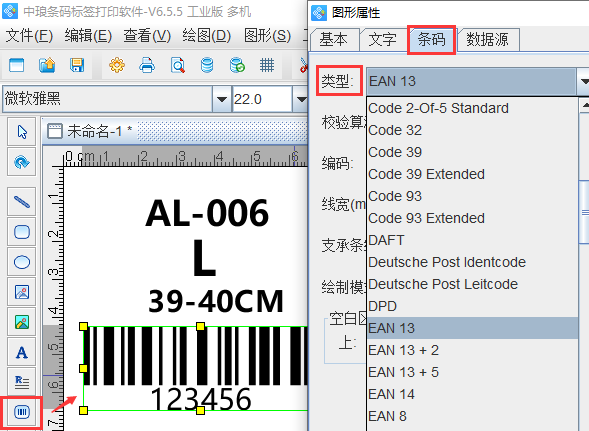Choose EAN 13 + 2 option
This screenshot has height=431, width=589.
(472, 350)
